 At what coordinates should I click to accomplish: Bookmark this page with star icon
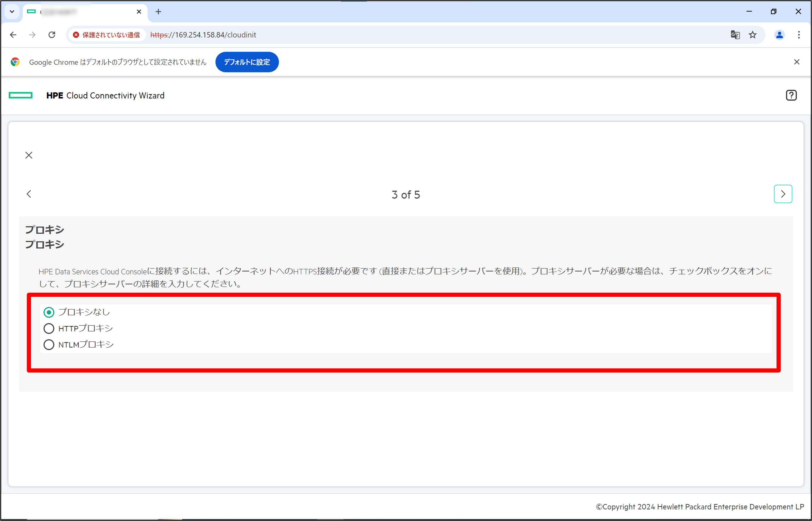[x=753, y=35]
